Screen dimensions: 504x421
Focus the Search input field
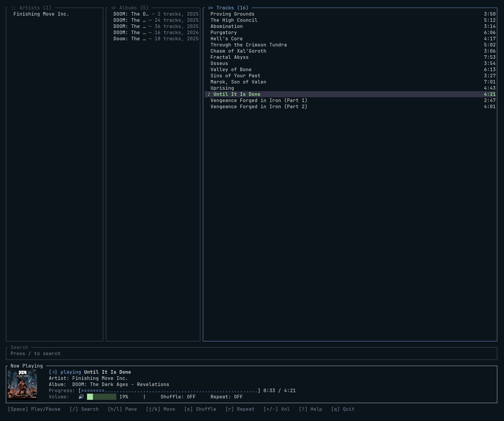coord(251,354)
